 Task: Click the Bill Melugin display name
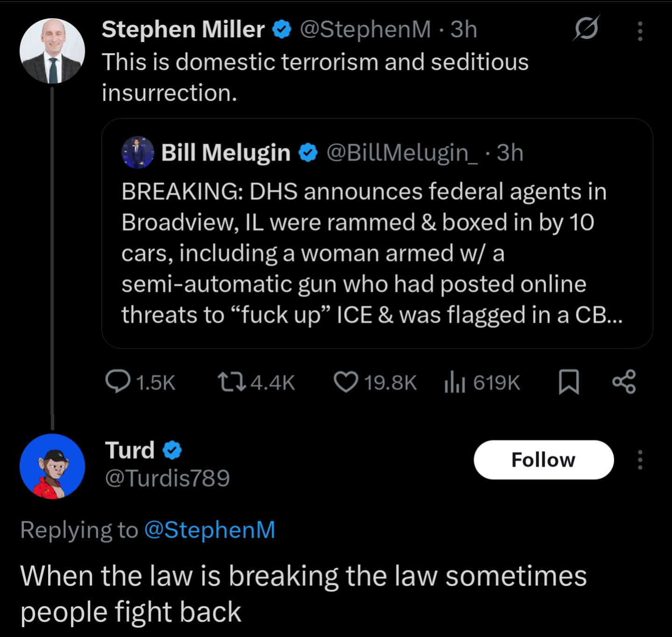[x=225, y=153]
